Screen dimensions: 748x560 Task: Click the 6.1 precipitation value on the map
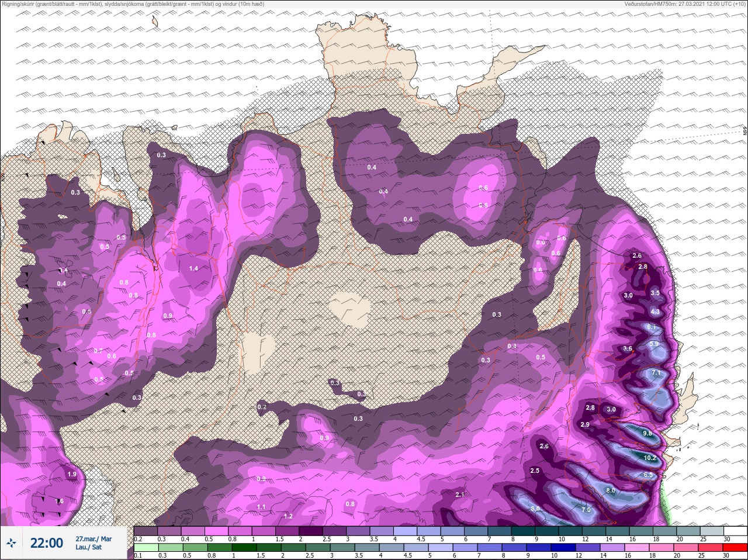tap(653, 327)
